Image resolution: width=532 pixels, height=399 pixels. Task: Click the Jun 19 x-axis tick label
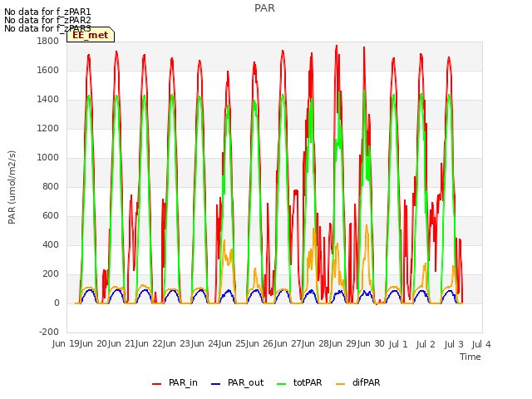click(x=66, y=344)
